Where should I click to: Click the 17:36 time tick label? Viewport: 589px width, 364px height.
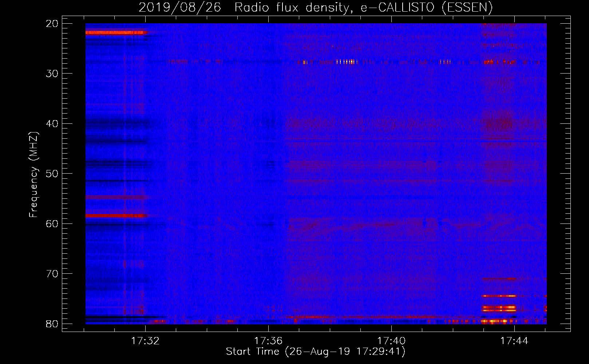click(x=268, y=341)
